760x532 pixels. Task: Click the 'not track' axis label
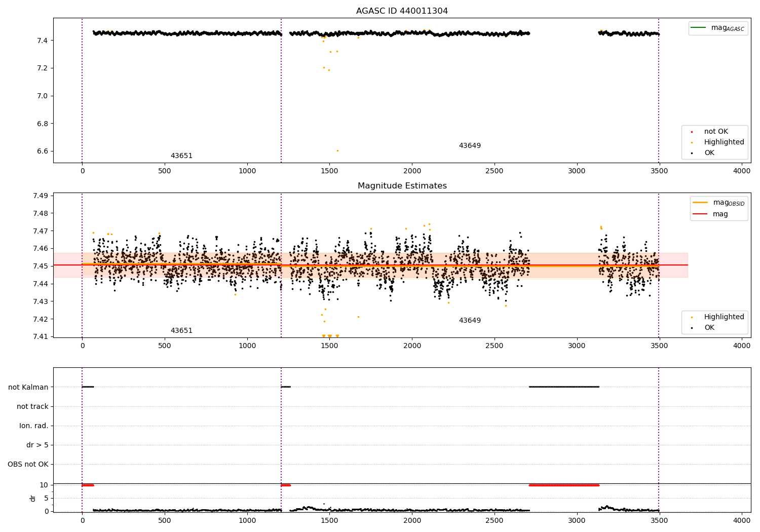pos(32,406)
